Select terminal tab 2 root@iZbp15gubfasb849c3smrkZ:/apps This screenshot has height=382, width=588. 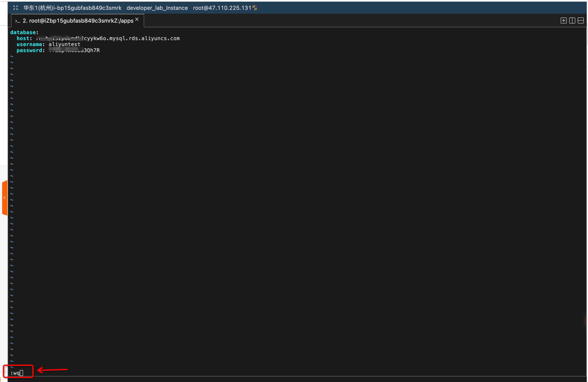[x=78, y=21]
